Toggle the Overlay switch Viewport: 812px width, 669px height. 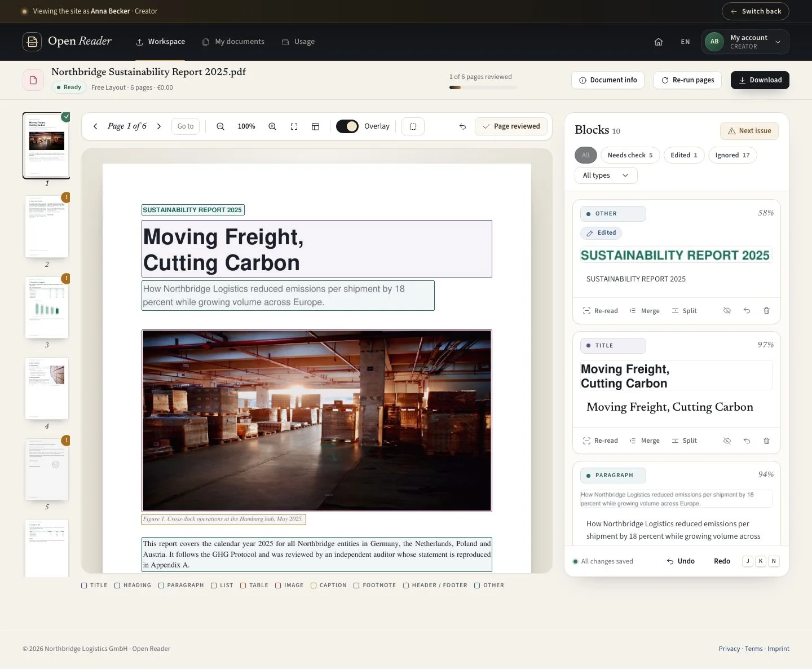click(347, 126)
